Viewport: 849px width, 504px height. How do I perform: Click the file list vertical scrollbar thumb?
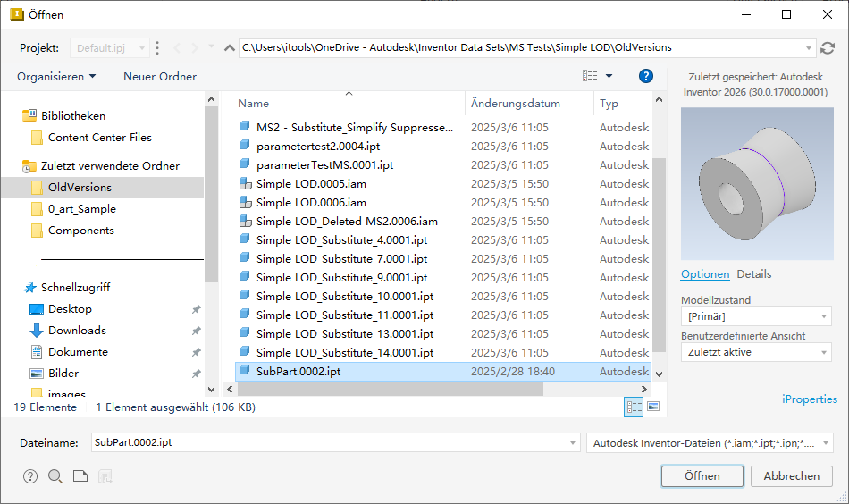[x=659, y=255]
